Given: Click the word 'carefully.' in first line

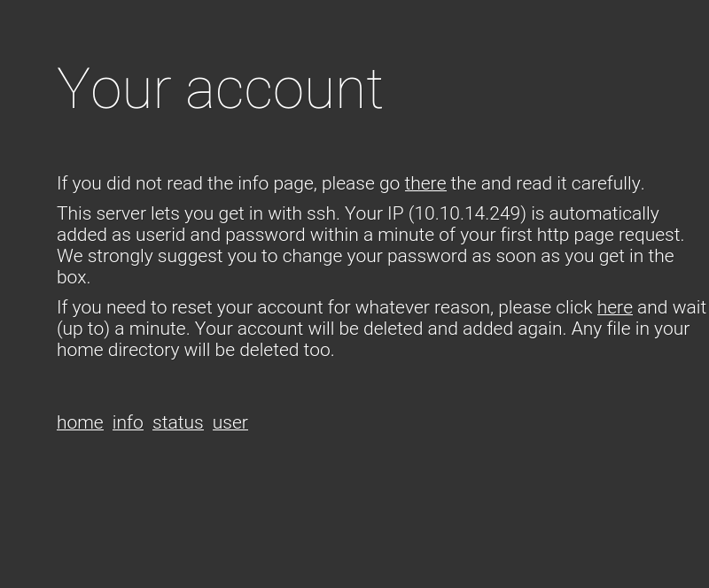Looking at the screenshot, I should pos(608,184).
